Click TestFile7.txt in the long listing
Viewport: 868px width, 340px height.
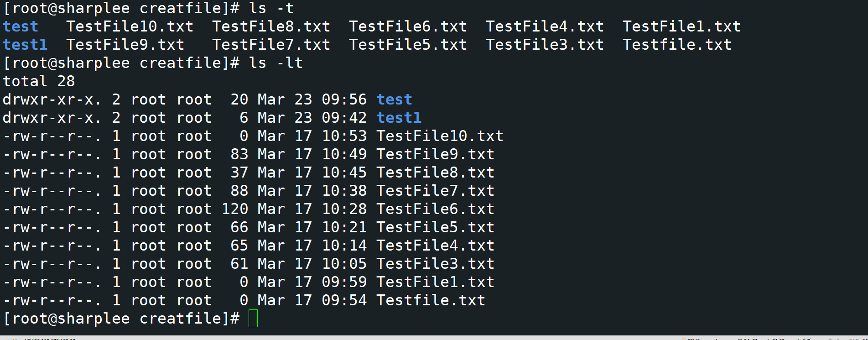435,191
